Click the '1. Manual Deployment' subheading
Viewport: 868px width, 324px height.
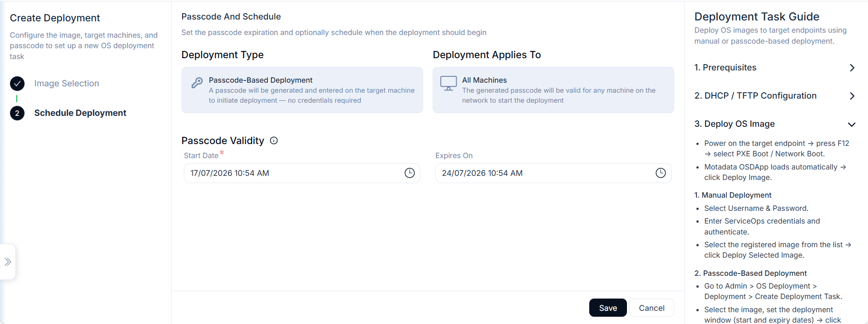tap(733, 195)
